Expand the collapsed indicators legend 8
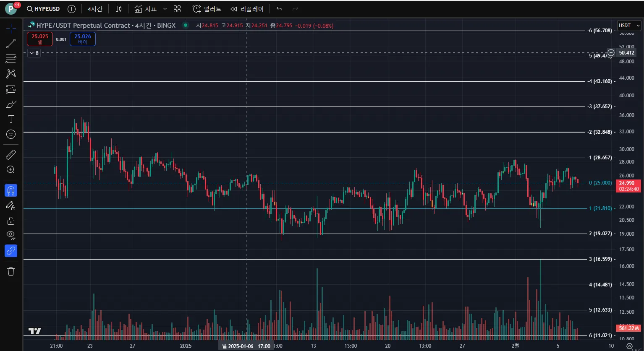This screenshot has height=351, width=644. coord(34,53)
